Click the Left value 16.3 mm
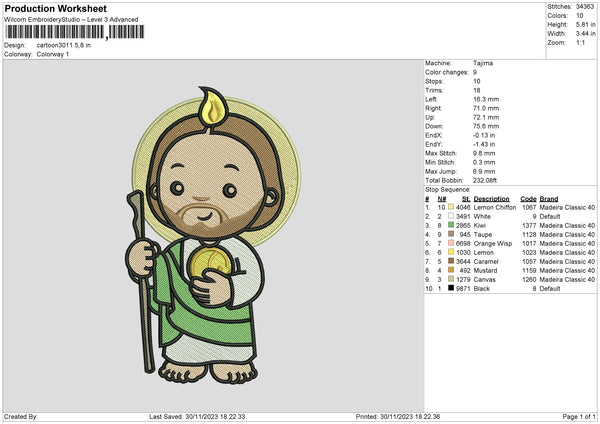The width and height of the screenshot is (600, 424). click(x=486, y=99)
